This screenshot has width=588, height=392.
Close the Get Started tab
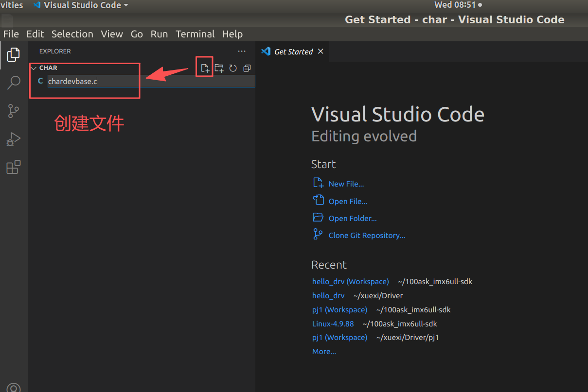pyautogui.click(x=321, y=51)
